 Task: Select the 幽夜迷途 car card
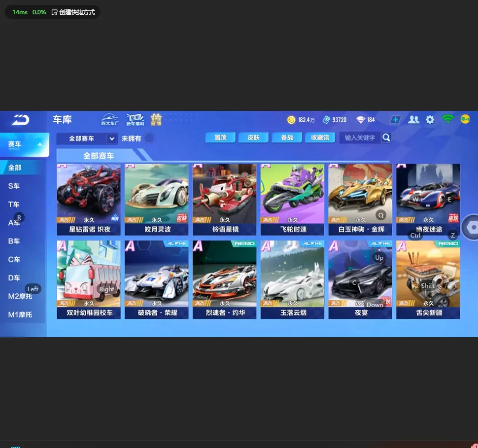tap(428, 200)
